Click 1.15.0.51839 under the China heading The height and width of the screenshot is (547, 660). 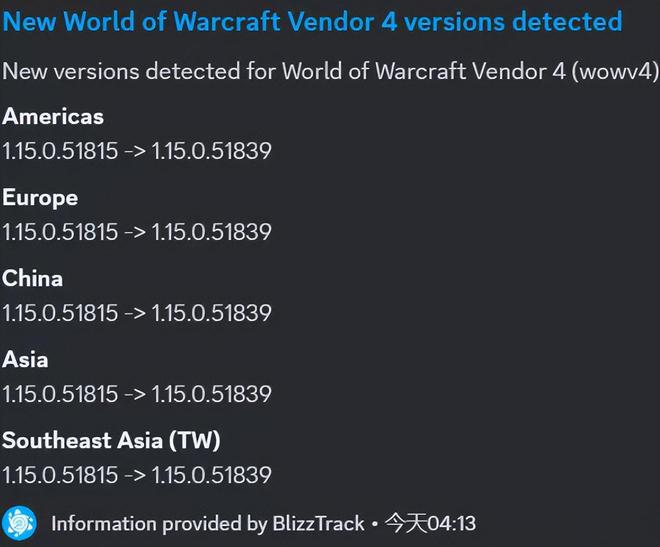[x=212, y=313]
